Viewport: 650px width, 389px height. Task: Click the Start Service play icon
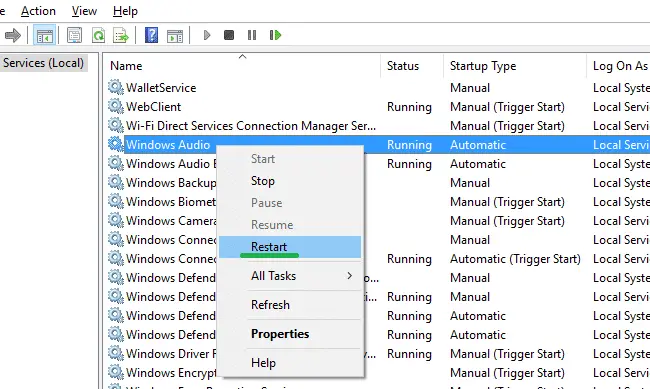pos(207,35)
